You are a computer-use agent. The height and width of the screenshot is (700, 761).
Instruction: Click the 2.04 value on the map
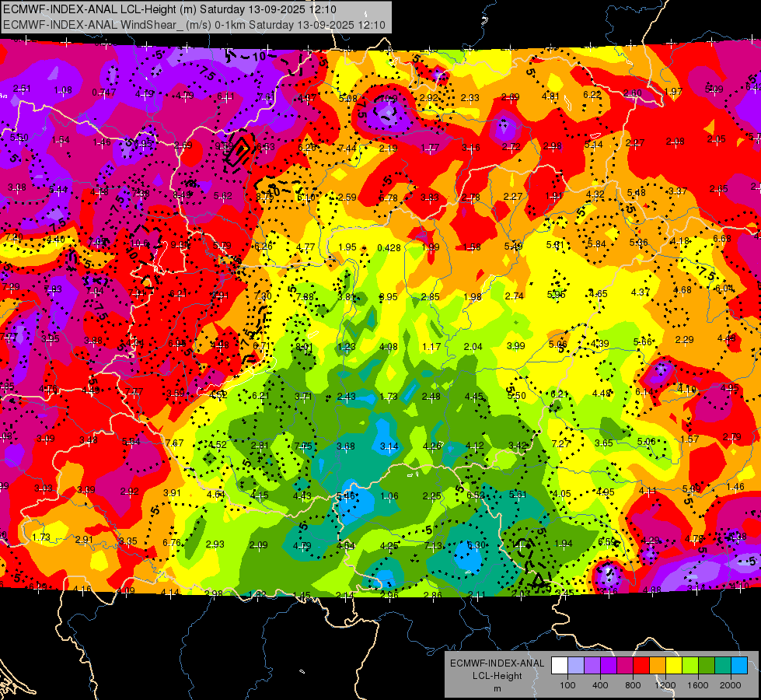click(x=473, y=346)
